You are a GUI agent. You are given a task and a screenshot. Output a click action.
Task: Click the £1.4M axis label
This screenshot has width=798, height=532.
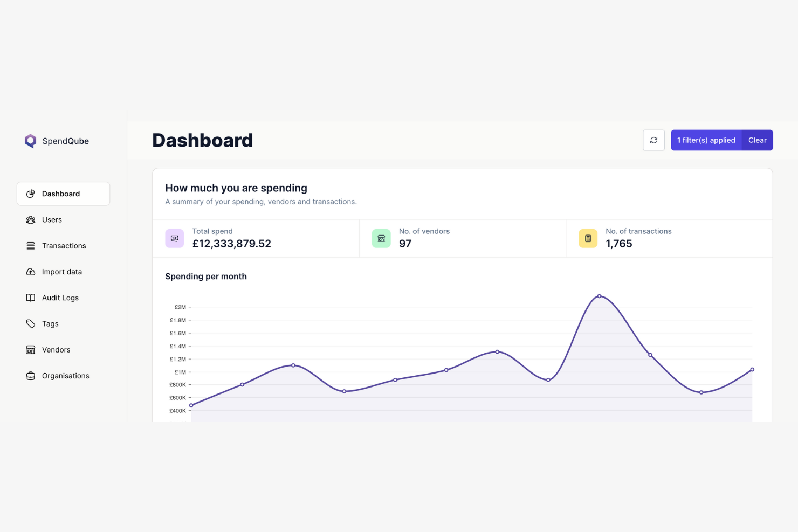(178, 346)
